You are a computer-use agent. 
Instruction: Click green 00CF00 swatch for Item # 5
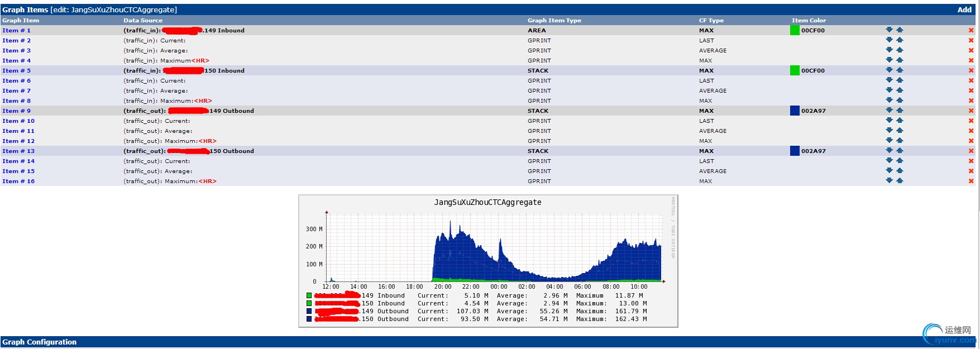click(795, 70)
